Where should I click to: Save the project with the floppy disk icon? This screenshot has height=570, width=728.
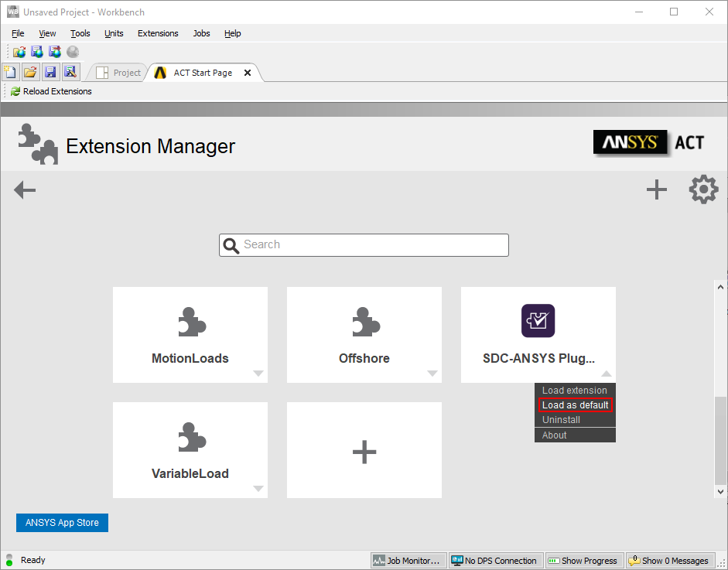[x=50, y=72]
